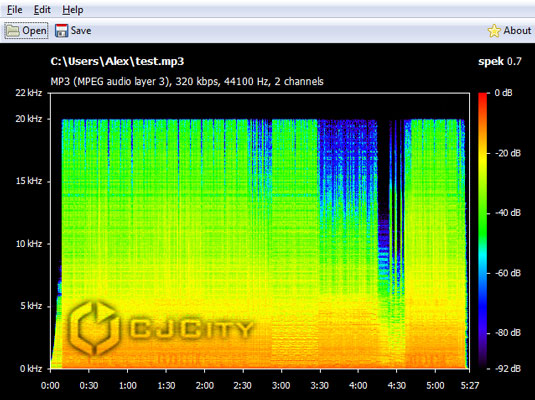
Task: Click the About star icon
Action: click(494, 31)
